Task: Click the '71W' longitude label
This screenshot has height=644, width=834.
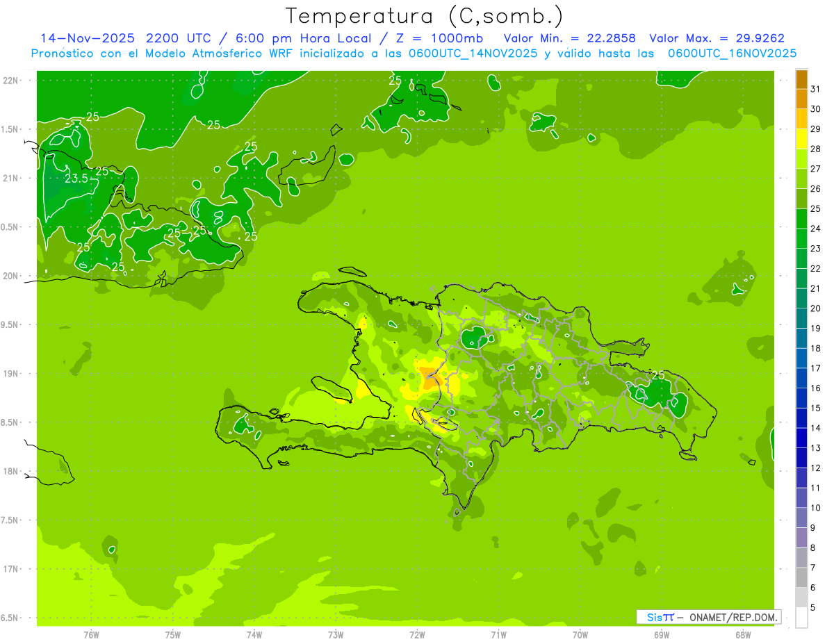Action: pos(498,635)
